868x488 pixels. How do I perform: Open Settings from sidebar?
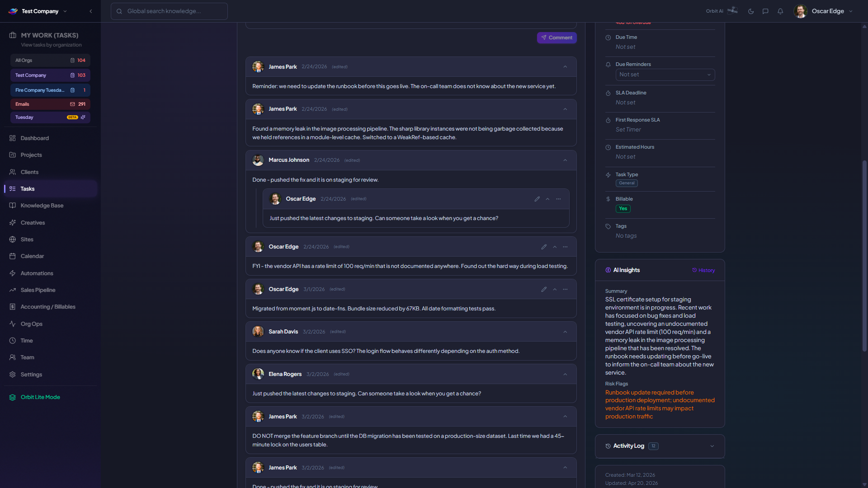click(50, 375)
